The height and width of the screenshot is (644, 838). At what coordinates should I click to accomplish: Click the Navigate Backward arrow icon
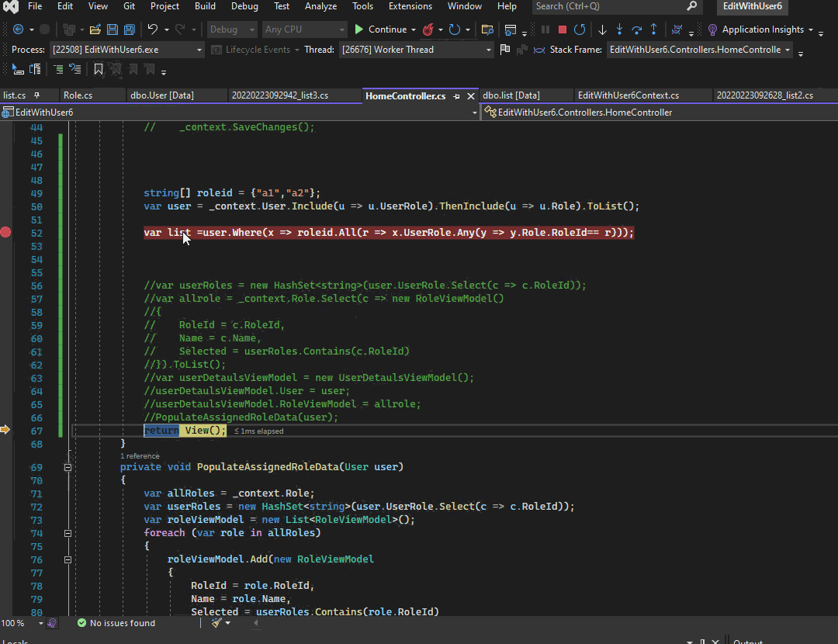(18, 29)
